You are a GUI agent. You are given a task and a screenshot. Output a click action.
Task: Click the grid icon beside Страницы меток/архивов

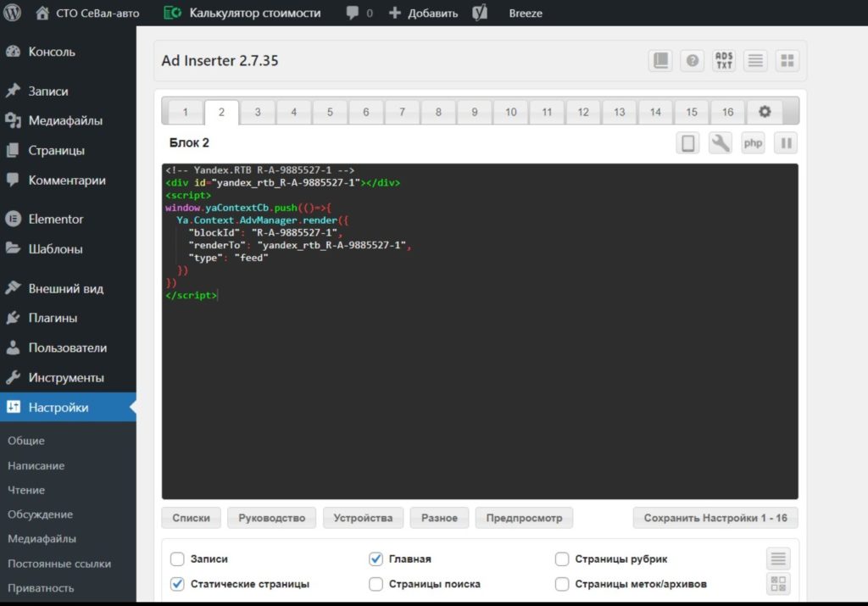click(778, 584)
